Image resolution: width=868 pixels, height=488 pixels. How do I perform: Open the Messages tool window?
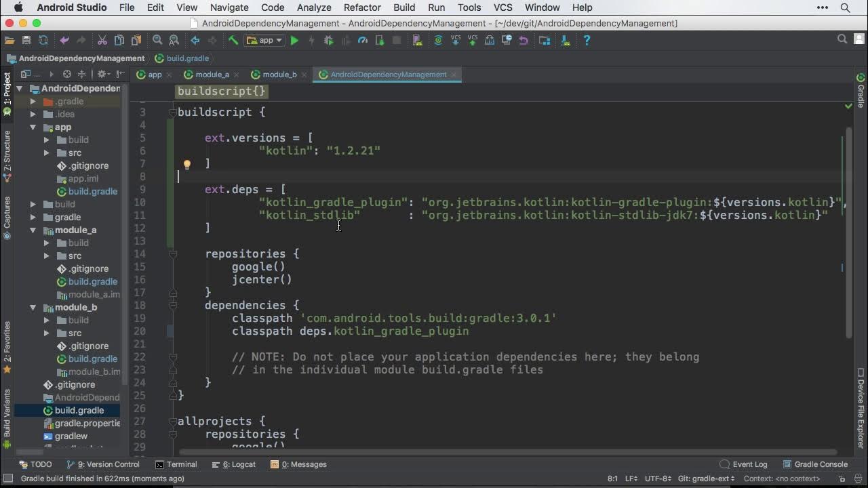tap(298, 464)
